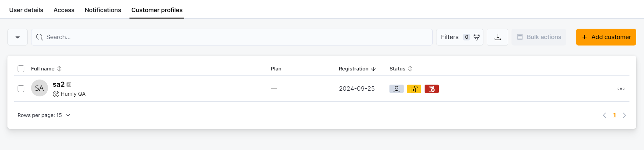Open the Filters dropdown
The width and height of the screenshot is (644, 150).
pos(459,37)
